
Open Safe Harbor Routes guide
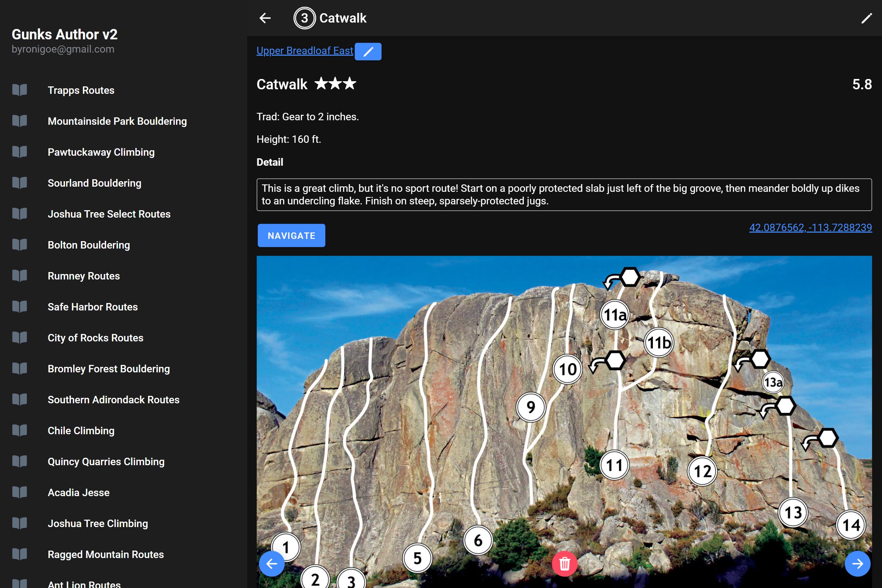(x=93, y=307)
